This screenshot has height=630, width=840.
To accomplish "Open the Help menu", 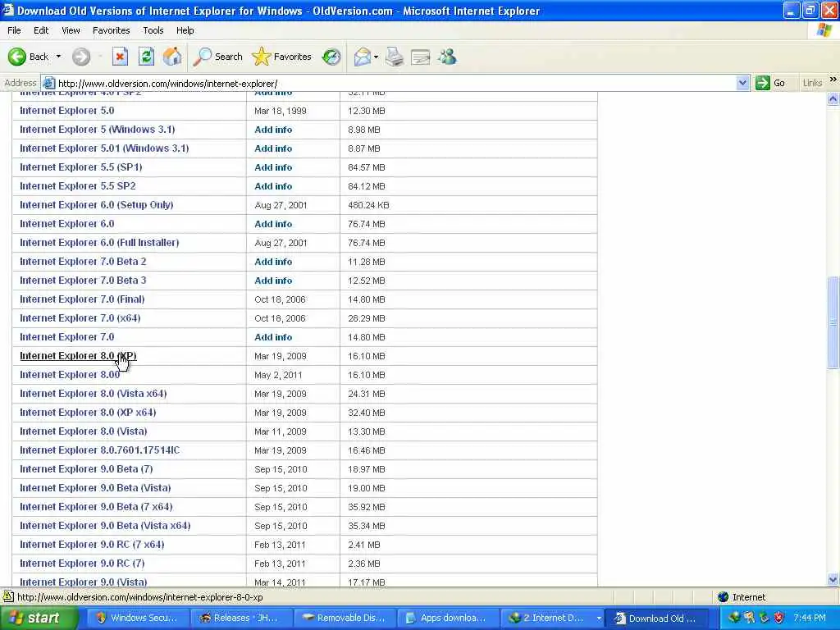I will click(185, 30).
